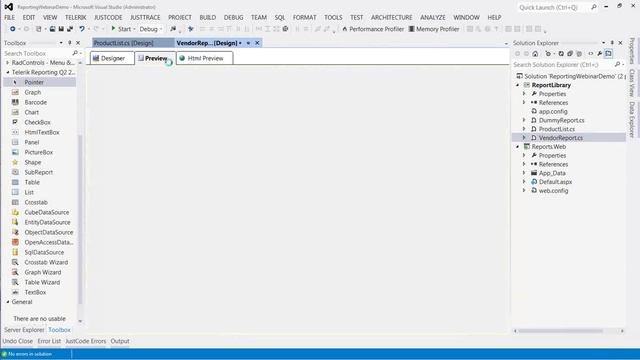This screenshot has height=360, width=640.
Task: Click the Save All toolbar icon
Action: click(70, 29)
